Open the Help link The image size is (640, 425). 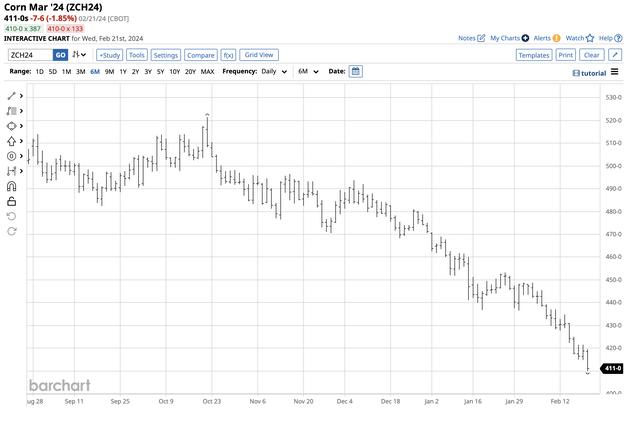611,38
